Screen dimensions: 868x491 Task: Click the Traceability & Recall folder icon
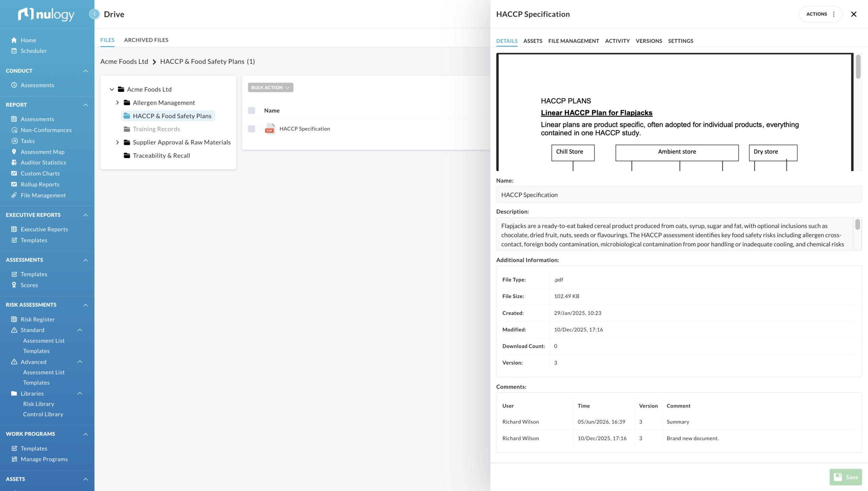[x=127, y=155]
